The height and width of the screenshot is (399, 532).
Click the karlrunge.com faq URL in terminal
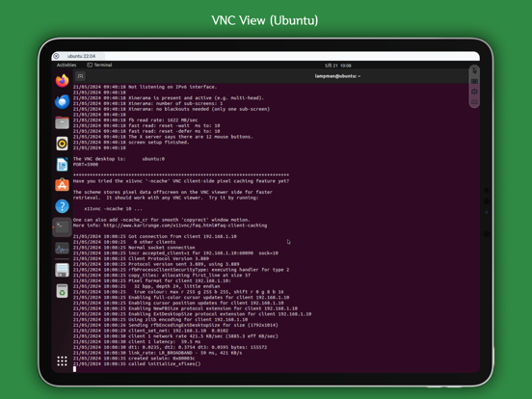click(185, 226)
